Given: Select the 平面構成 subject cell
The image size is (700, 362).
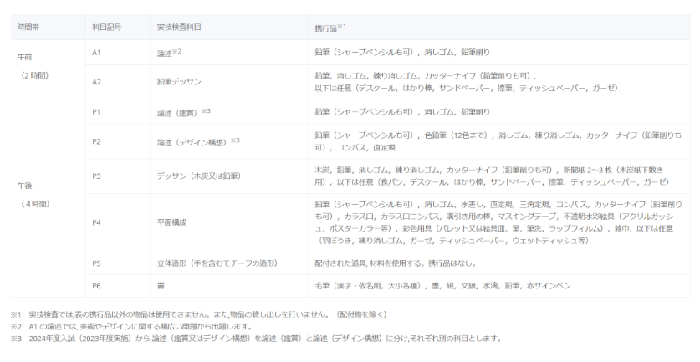Looking at the screenshot, I should tap(171, 223).
